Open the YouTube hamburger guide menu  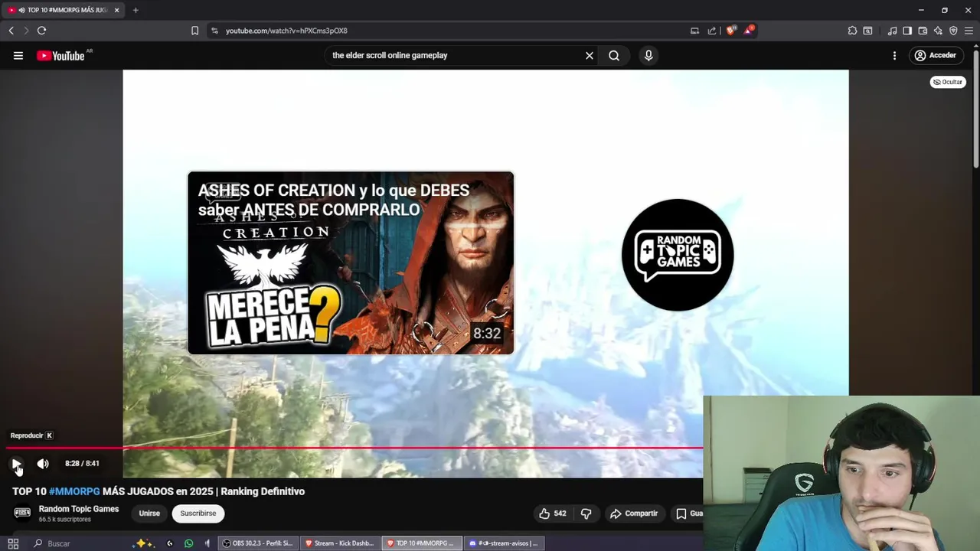18,55
